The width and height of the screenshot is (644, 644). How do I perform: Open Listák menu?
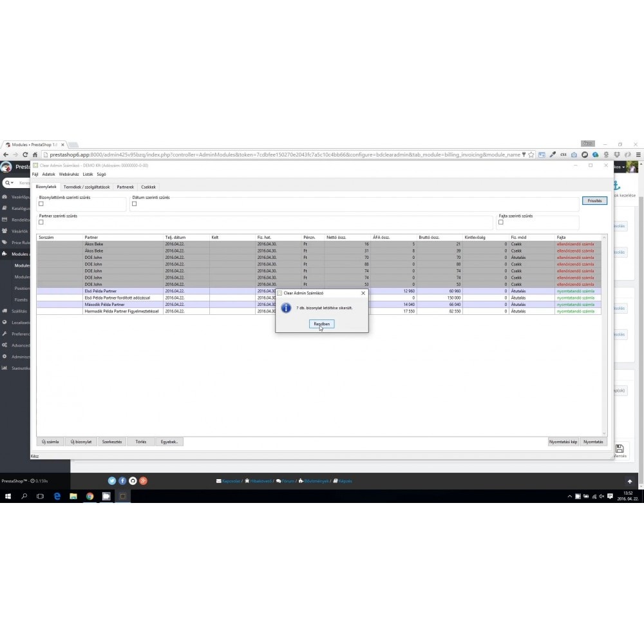(88, 174)
